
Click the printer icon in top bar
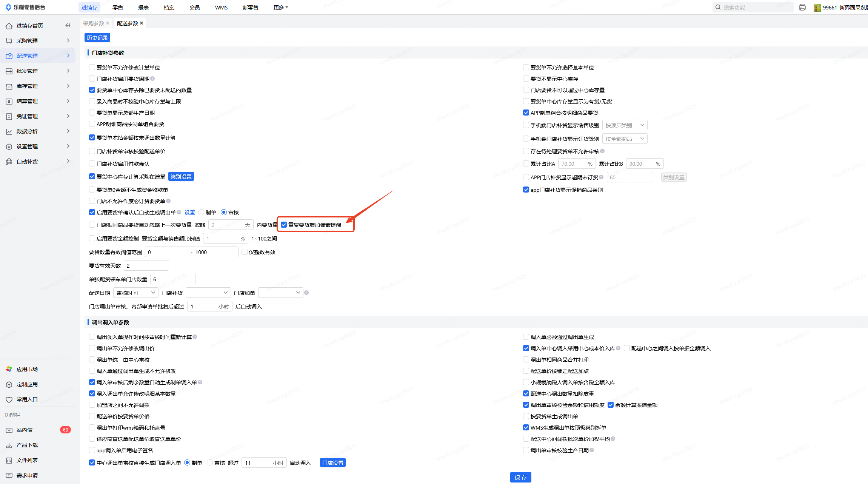[802, 7]
